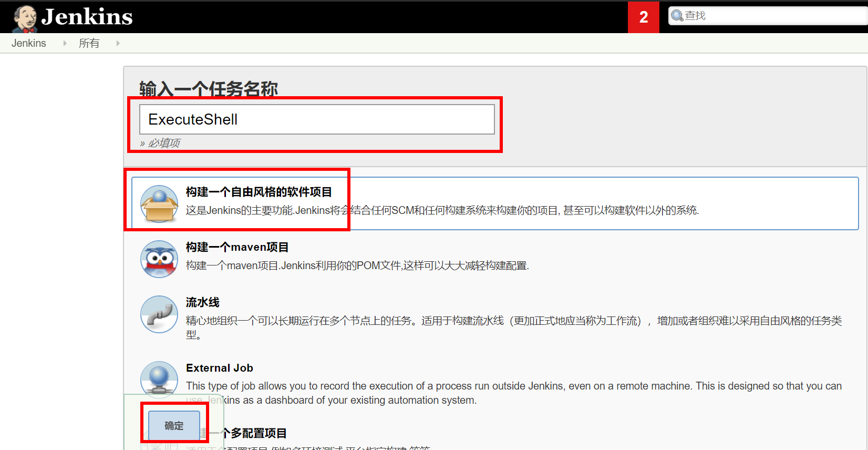Viewport: 868px width, 450px height.
Task: Select the freestyle project box icon
Action: tap(159, 203)
